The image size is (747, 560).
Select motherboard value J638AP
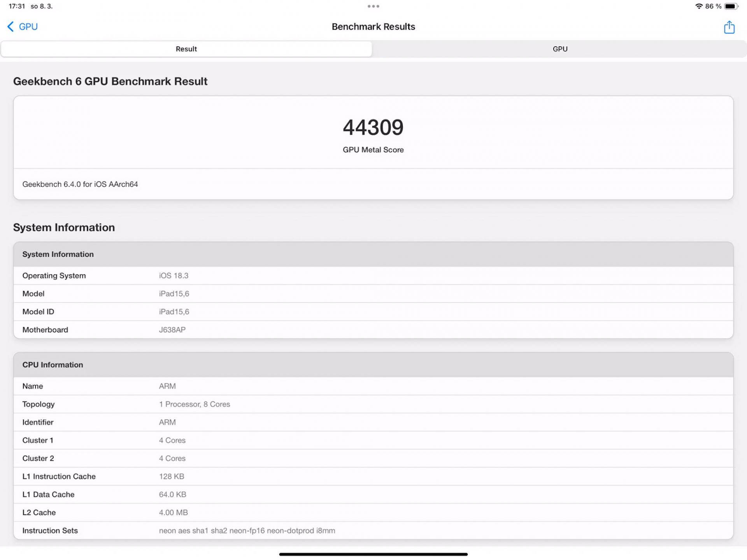click(x=172, y=330)
